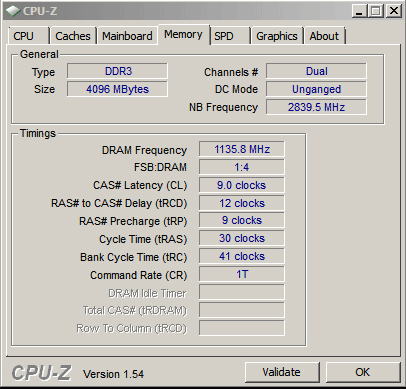Click the Version 1.54 text

coord(113,374)
